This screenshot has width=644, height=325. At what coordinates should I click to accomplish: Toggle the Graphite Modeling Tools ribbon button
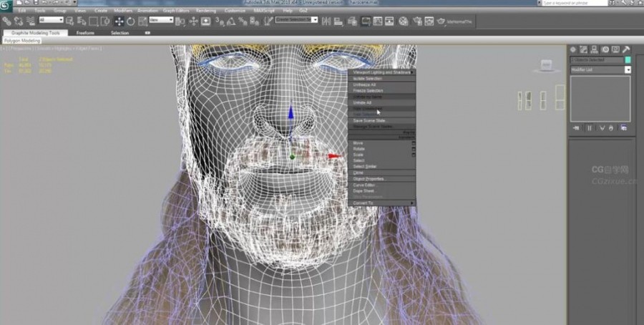365,21
